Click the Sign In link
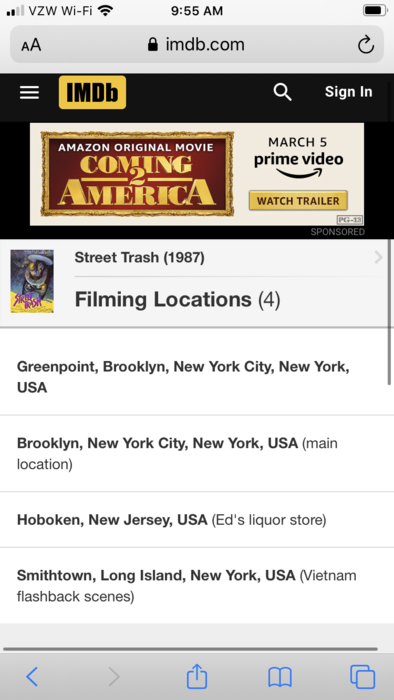This screenshot has height=700, width=394. pyautogui.click(x=348, y=92)
